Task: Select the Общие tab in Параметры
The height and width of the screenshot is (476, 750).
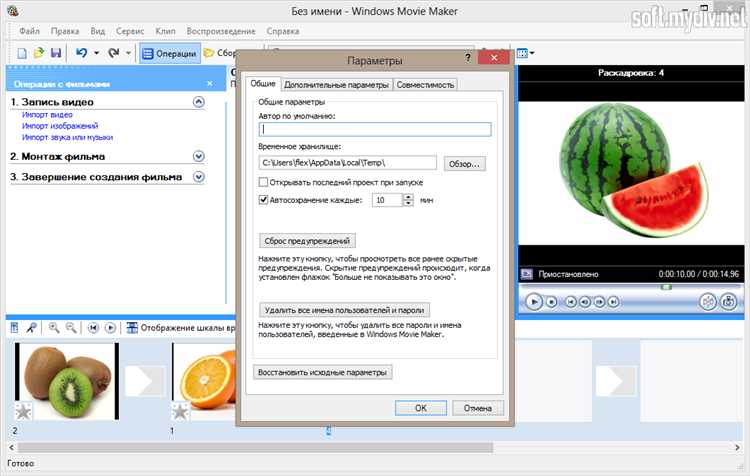Action: (263, 84)
